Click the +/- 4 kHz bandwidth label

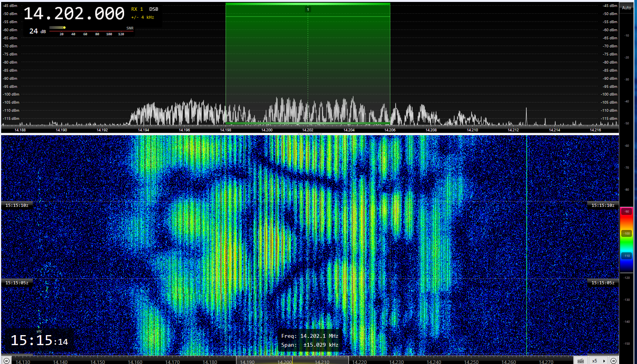[x=142, y=17]
